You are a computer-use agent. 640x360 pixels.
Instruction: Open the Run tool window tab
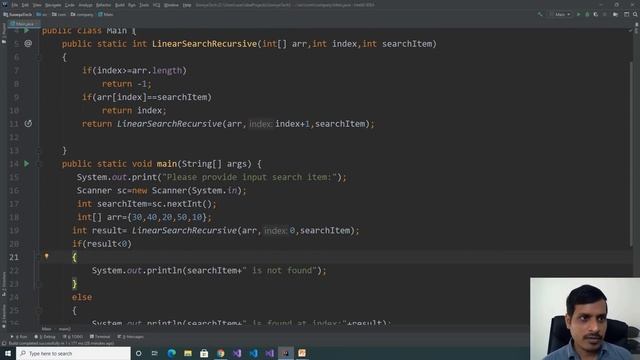coord(19,337)
